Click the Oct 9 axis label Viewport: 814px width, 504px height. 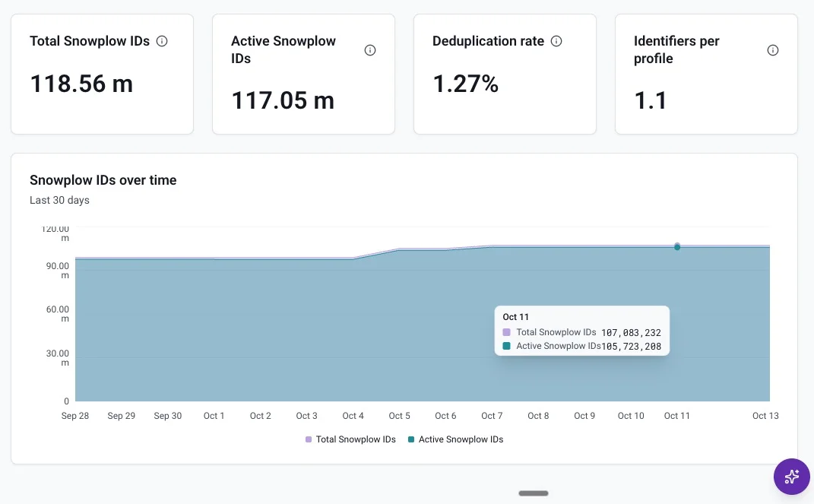tap(584, 416)
